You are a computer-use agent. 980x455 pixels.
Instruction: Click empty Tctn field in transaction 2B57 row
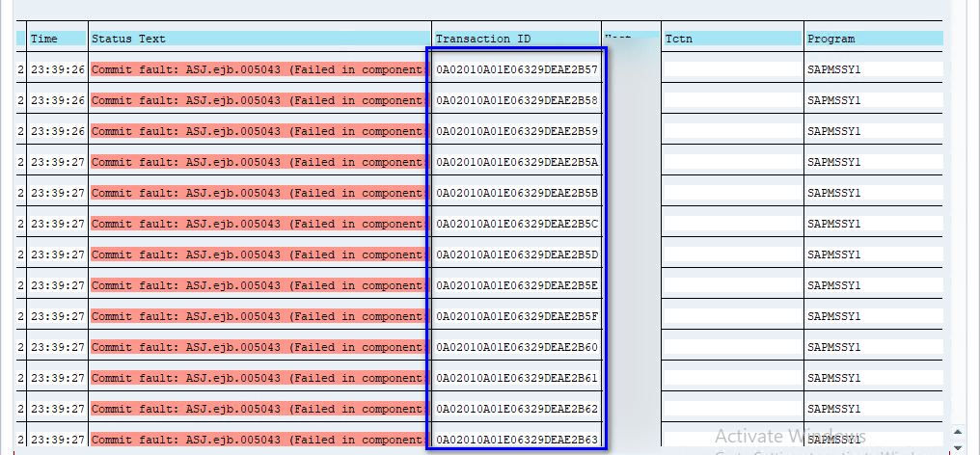pyautogui.click(x=731, y=69)
